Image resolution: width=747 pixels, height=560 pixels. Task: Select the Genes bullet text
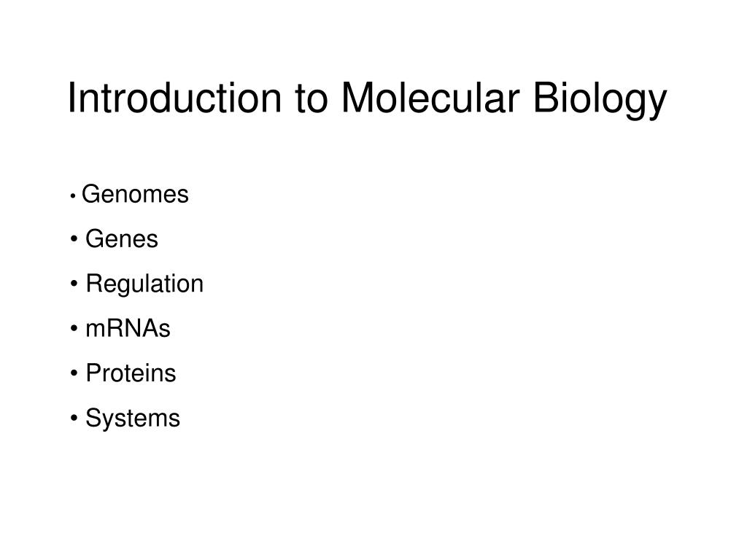(x=122, y=239)
